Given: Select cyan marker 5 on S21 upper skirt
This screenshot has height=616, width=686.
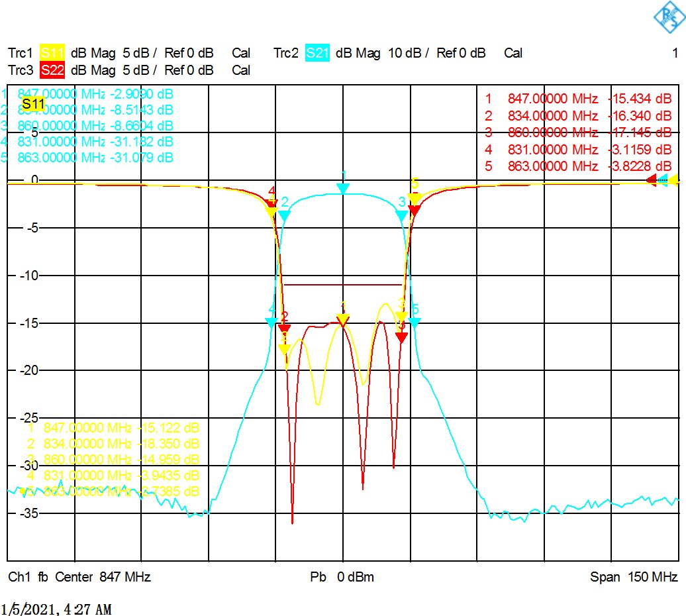Looking at the screenshot, I should [415, 323].
